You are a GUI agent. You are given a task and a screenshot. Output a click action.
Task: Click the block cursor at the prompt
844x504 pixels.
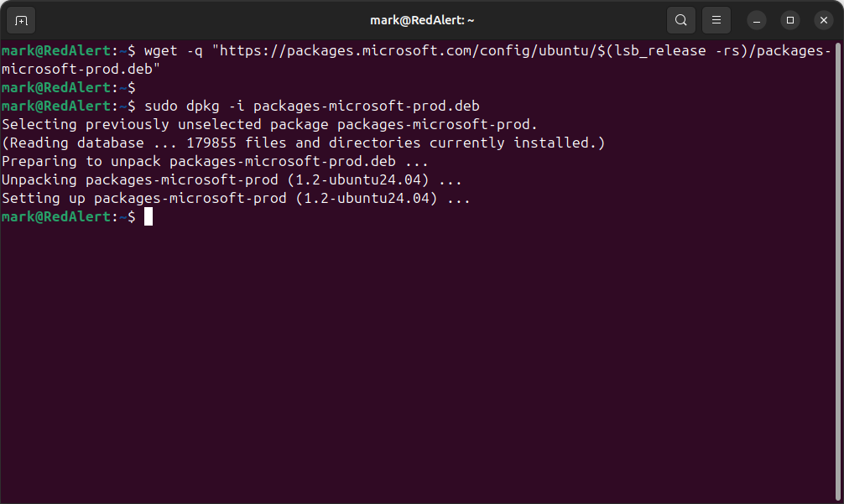[148, 217]
